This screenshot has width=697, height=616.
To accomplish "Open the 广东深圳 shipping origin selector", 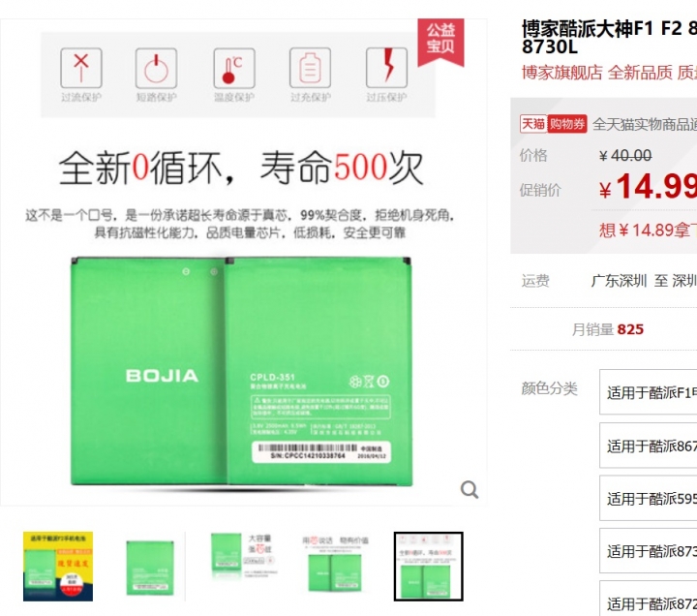I will (619, 281).
